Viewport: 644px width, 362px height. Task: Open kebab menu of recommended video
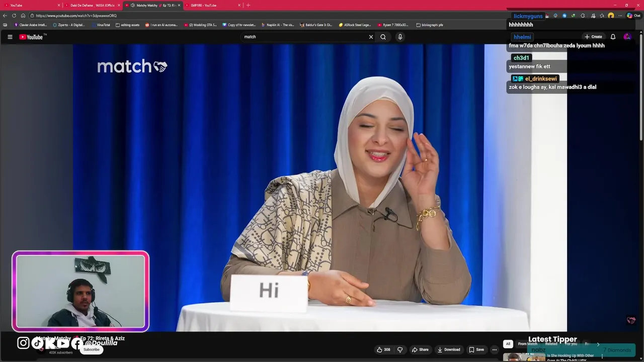click(602, 356)
